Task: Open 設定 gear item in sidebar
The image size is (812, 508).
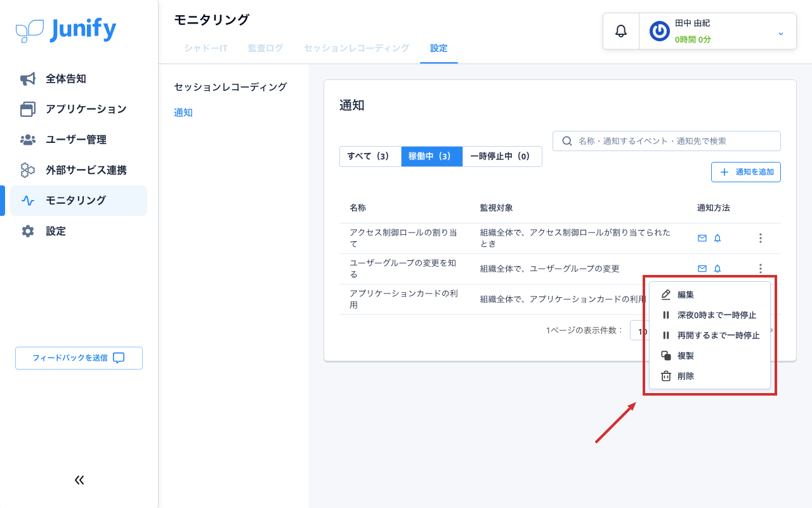Action: tap(79, 231)
